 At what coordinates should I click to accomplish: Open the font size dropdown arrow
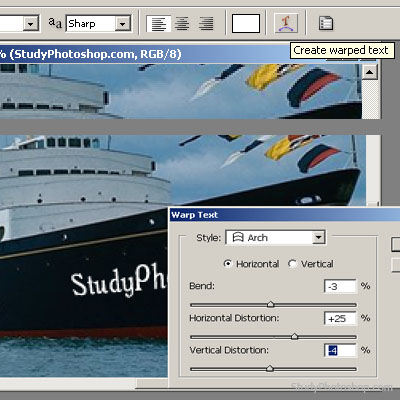pos(31,24)
